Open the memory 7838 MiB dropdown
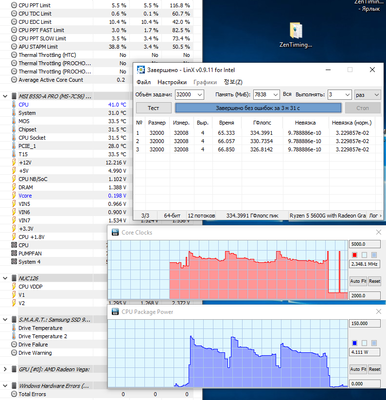 tap(266, 95)
